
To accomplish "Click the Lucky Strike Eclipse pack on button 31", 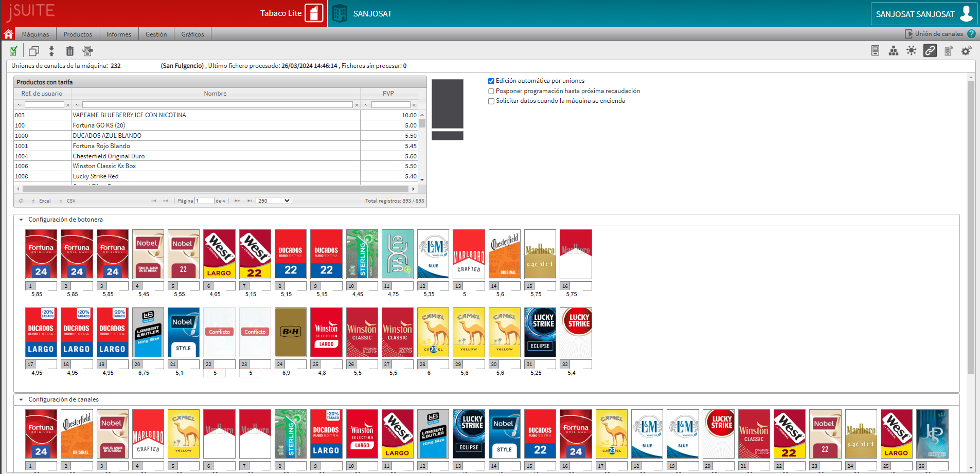I will click(x=540, y=332).
